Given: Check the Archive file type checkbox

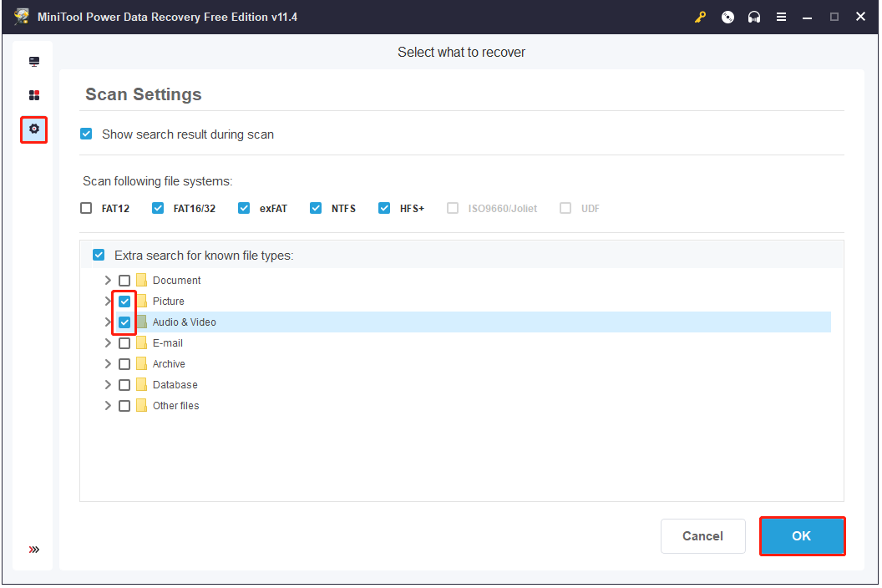Looking at the screenshot, I should click(x=125, y=364).
